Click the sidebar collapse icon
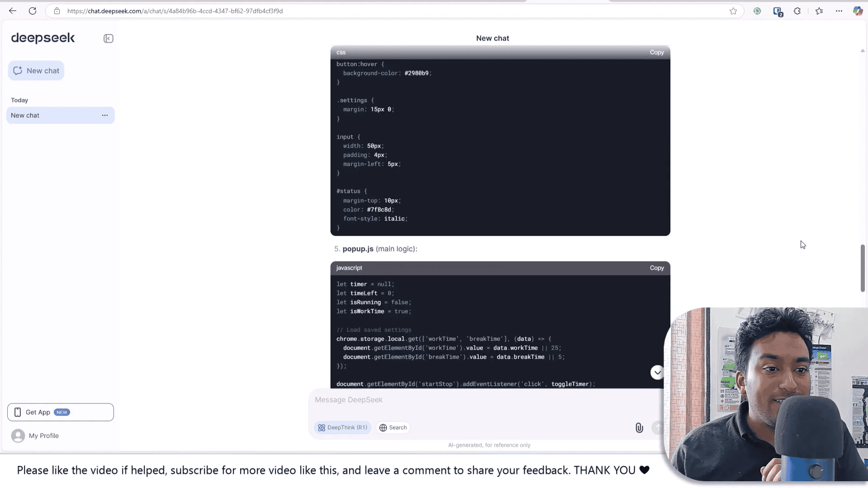This screenshot has width=868, height=488. [108, 38]
